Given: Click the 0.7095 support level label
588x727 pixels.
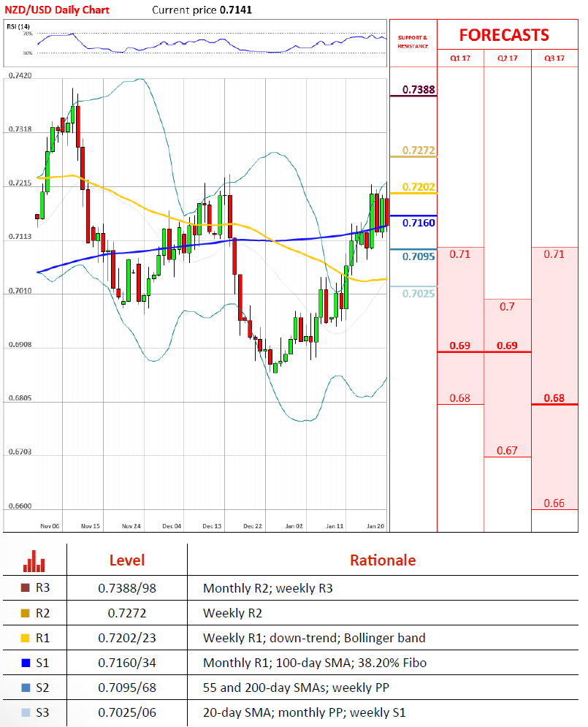Looking at the screenshot, I should [419, 257].
